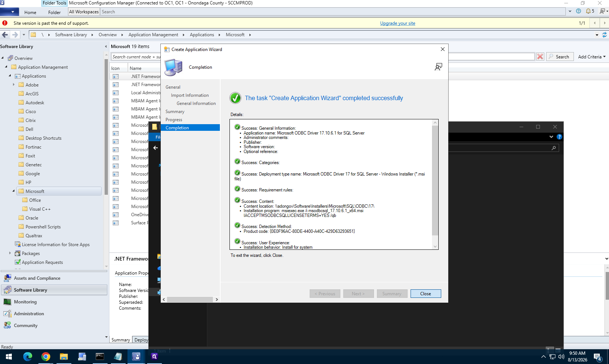609x364 pixels.
Task: Expand the Adobe folder node
Action: 14,85
